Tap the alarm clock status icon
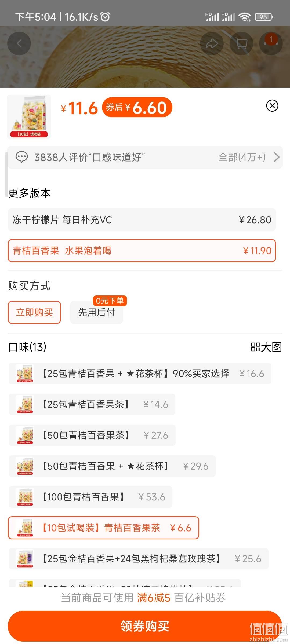Screen dimensions: 290x644 [105, 17]
